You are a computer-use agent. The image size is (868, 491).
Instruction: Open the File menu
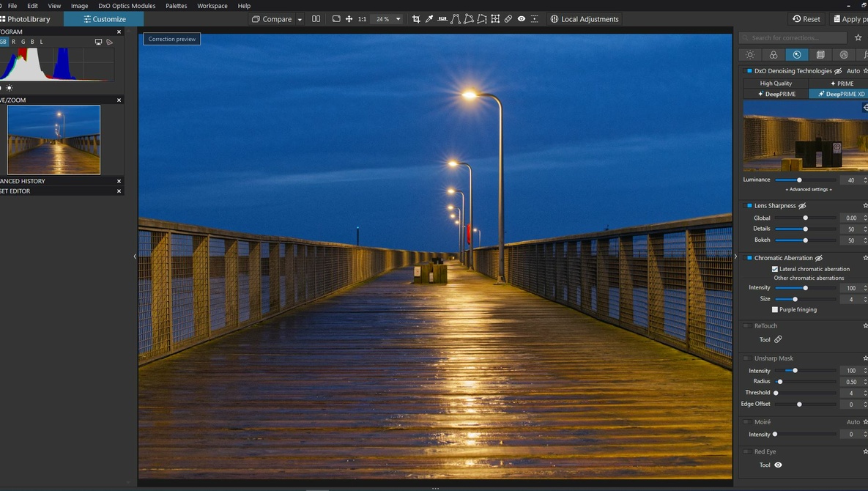[12, 6]
